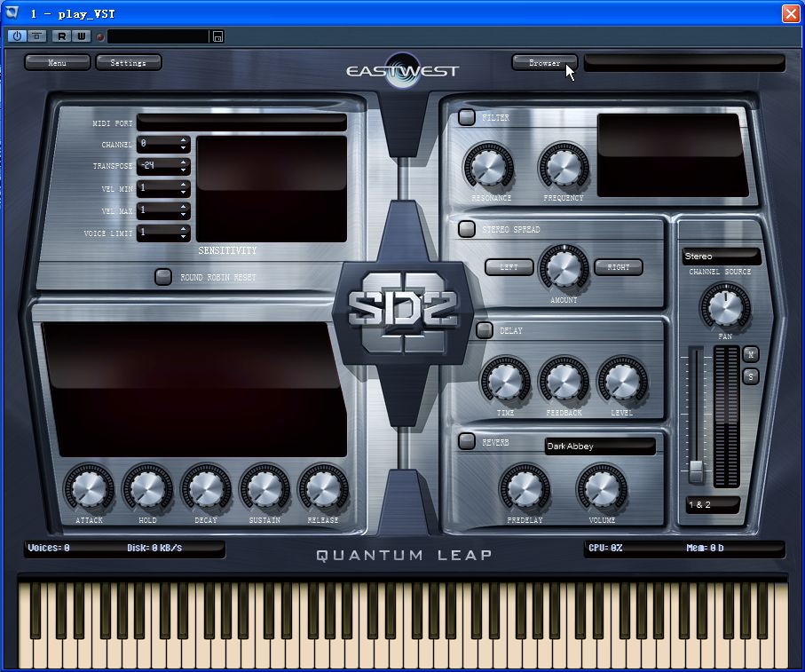Click the envelope Sustain knob
This screenshot has width=805, height=672.
pyautogui.click(x=264, y=488)
